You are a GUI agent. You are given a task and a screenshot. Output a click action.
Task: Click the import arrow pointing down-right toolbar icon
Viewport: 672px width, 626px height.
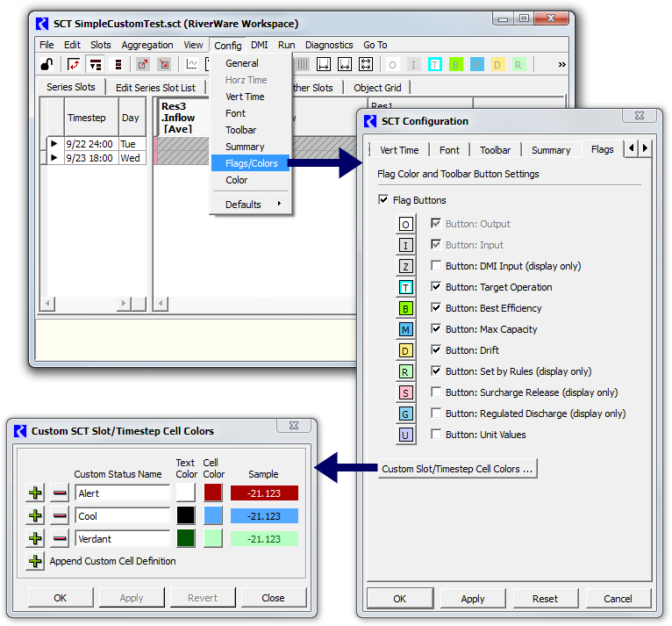point(164,64)
